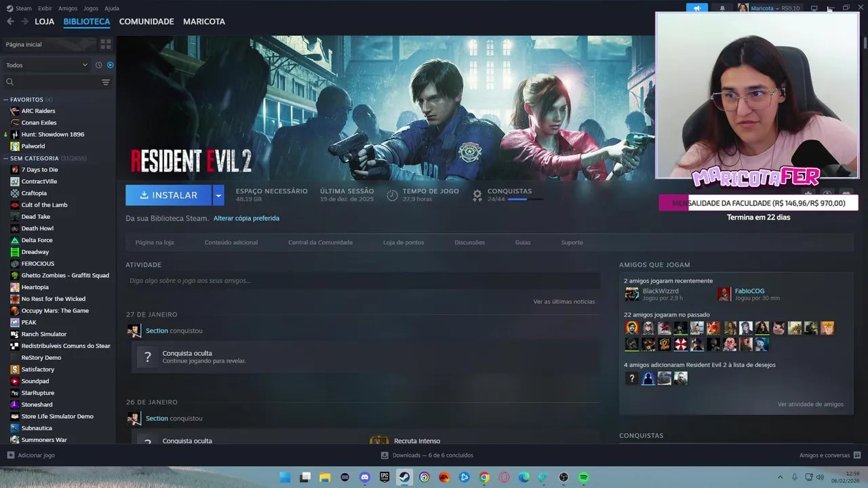The height and width of the screenshot is (488, 868).
Task: Open Central da Comunidade tab
Action: [320, 242]
